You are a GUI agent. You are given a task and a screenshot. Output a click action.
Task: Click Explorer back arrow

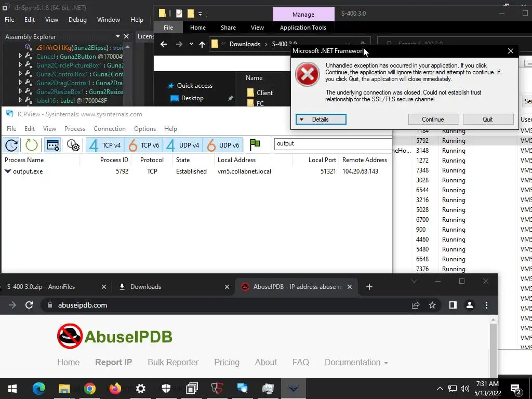pos(164,44)
